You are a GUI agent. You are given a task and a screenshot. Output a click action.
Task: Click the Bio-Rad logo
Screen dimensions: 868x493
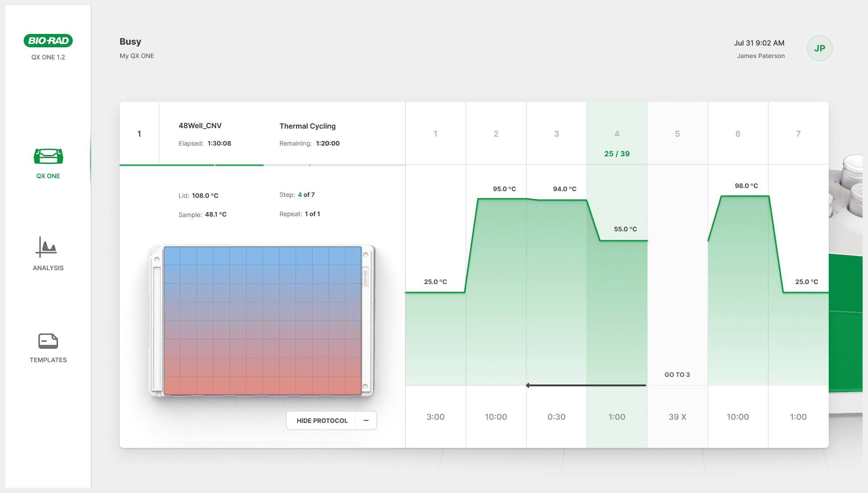click(x=48, y=41)
